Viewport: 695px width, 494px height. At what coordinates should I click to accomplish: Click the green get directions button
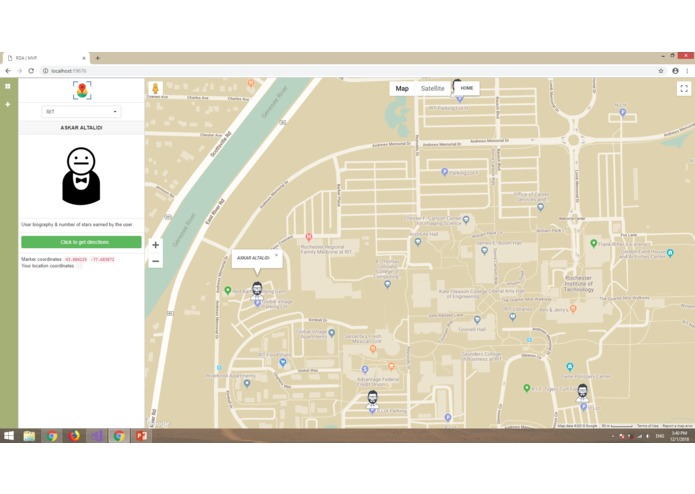tap(81, 242)
